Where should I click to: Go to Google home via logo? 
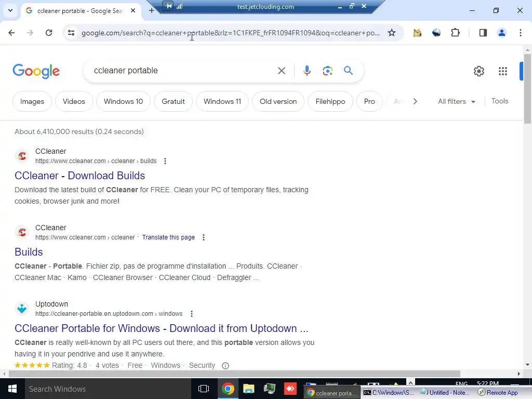[36, 71]
